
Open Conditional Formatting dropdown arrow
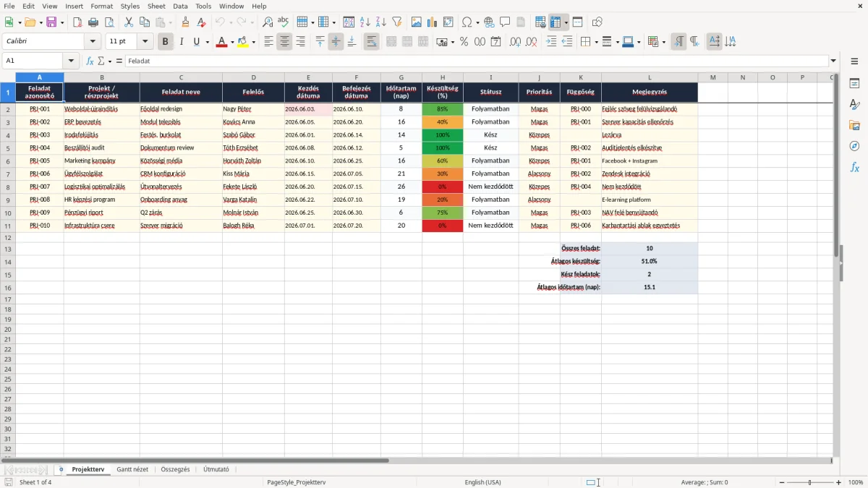click(x=663, y=42)
